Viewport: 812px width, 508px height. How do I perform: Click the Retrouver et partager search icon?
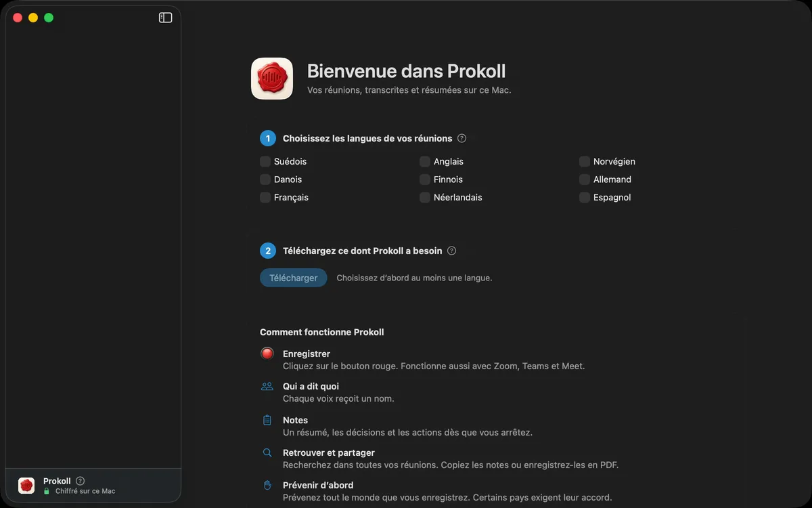tap(267, 452)
